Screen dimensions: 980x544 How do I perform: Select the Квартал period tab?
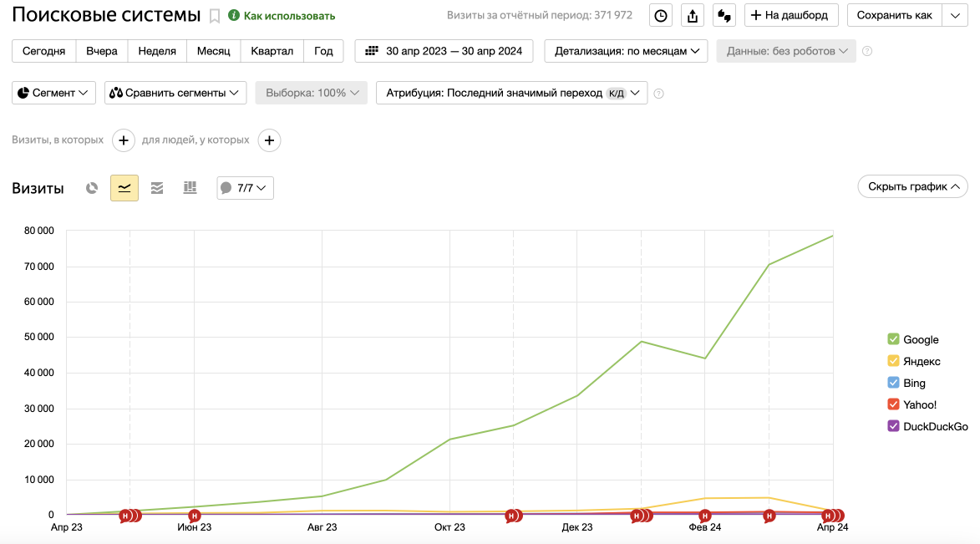click(272, 51)
